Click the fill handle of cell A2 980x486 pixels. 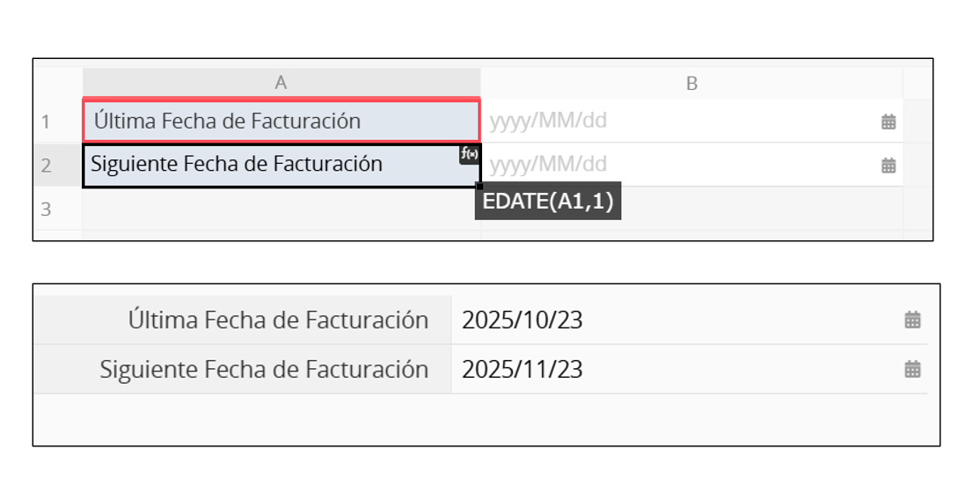click(x=479, y=186)
